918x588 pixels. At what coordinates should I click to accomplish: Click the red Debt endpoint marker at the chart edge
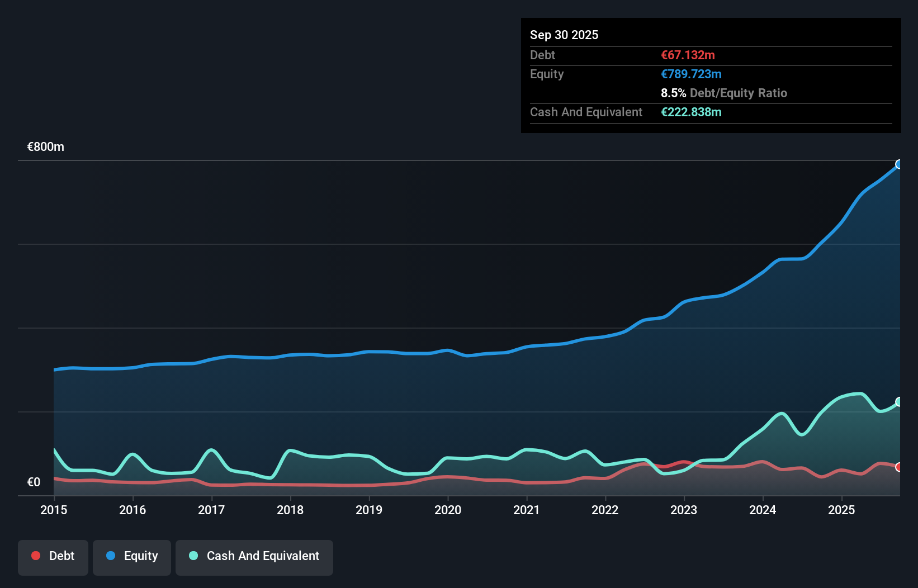[899, 467]
